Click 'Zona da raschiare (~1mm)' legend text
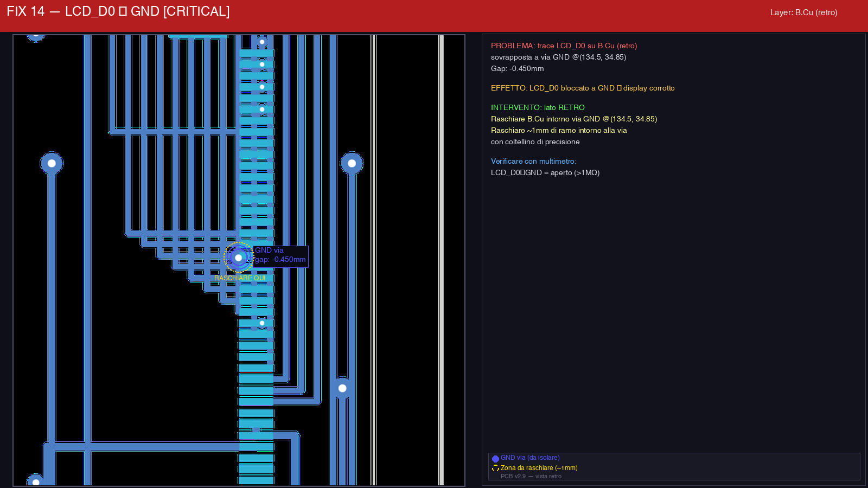The image size is (868, 488). coord(539,468)
